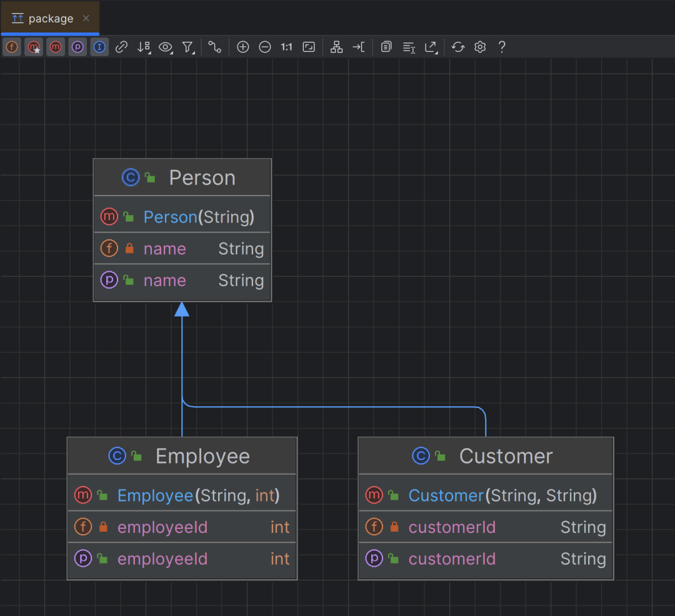Toggle Show Dependencies link icon

[x=121, y=47]
